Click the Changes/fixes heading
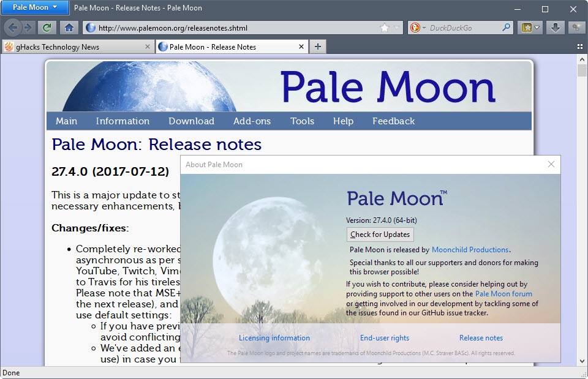Image resolution: width=588 pixels, height=379 pixels. click(x=90, y=228)
